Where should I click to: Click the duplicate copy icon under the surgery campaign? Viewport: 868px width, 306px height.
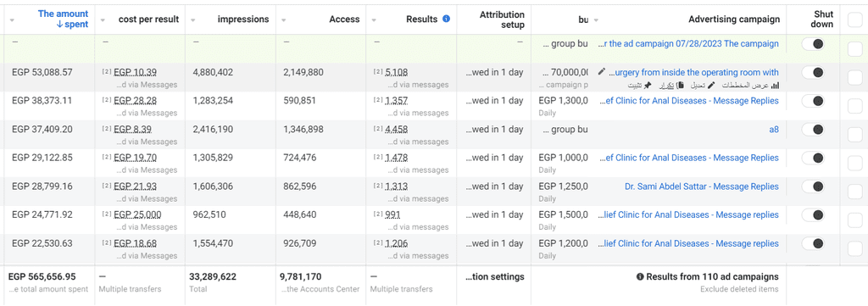[681, 86]
